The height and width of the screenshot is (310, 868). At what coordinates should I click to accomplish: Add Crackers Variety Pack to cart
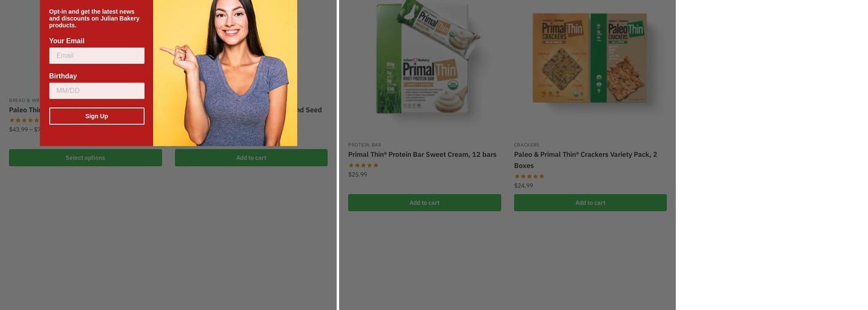pyautogui.click(x=590, y=203)
